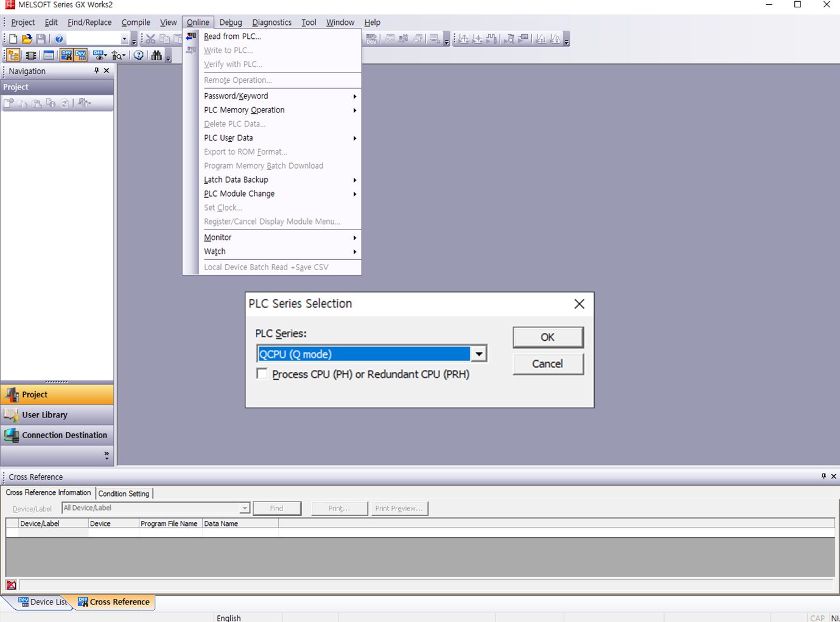
Task: Click the speech-bubble help question icon
Action: pos(139,55)
